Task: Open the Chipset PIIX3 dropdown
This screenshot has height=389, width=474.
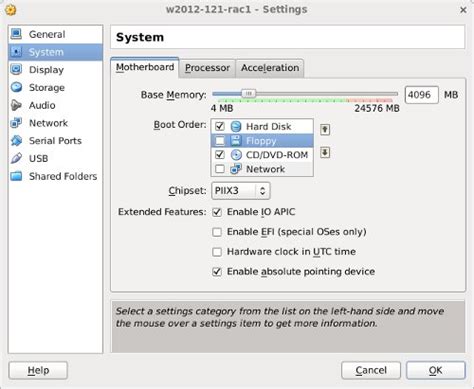Action: 241,191
